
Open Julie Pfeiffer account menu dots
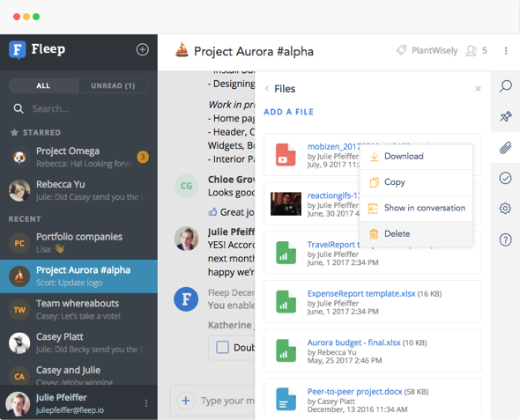[146, 403]
